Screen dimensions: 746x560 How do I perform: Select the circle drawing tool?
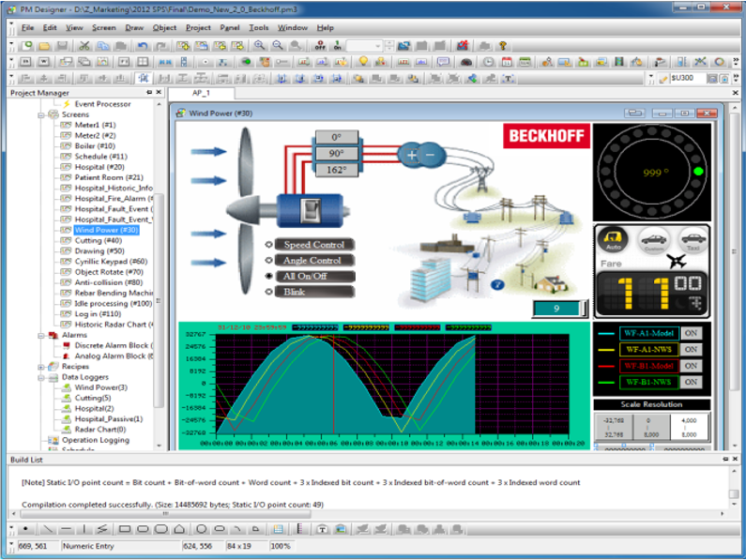[x=201, y=529]
